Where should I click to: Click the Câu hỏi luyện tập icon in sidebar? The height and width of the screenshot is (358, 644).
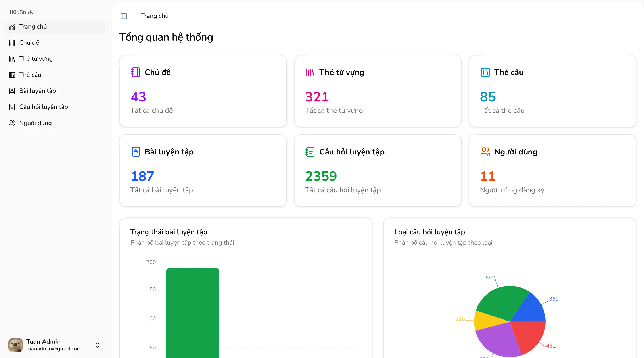pyautogui.click(x=12, y=107)
